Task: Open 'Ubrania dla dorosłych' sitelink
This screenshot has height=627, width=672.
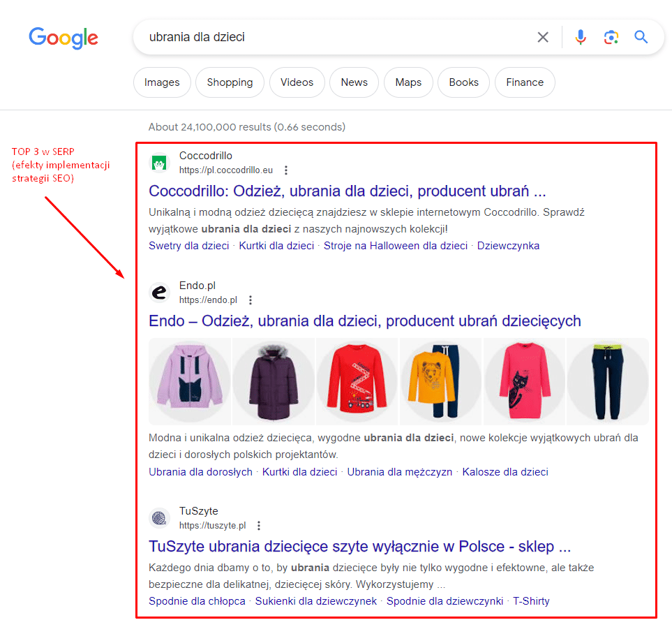Action: click(200, 472)
